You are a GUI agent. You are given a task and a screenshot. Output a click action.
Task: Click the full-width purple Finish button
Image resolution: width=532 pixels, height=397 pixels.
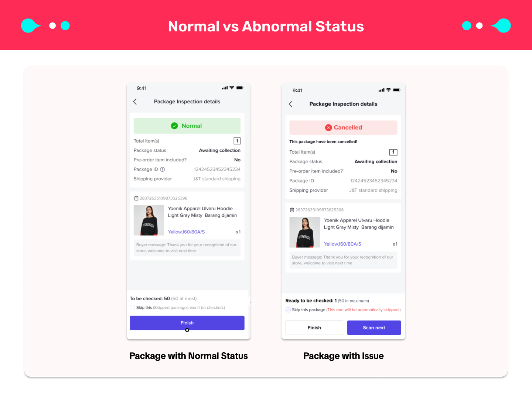(x=187, y=323)
